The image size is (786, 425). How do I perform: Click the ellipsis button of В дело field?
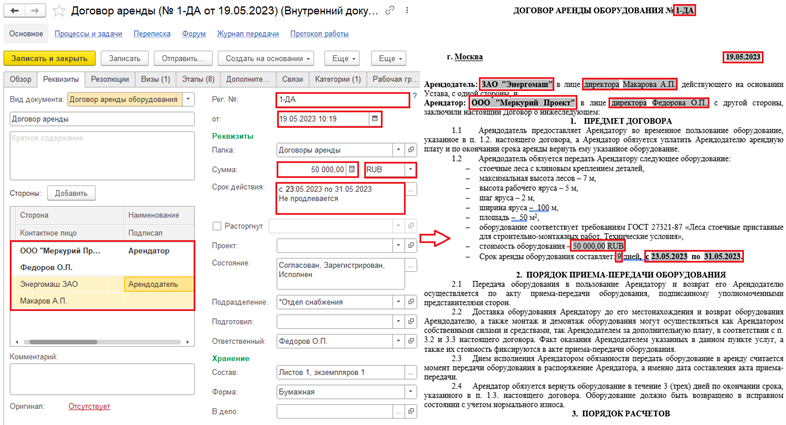click(x=399, y=411)
